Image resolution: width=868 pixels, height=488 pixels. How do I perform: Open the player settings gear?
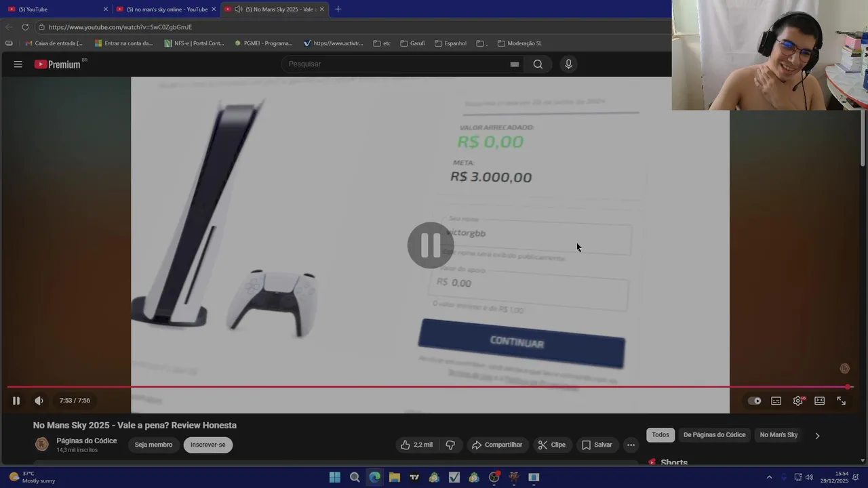[798, 401]
